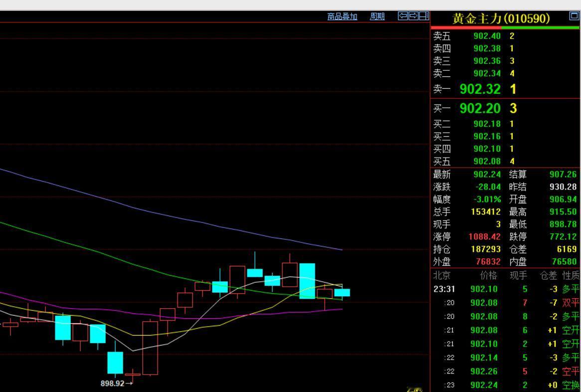The width and height of the screenshot is (581, 392).
Task: Click the left arrow navigation icon
Action: pos(403,16)
